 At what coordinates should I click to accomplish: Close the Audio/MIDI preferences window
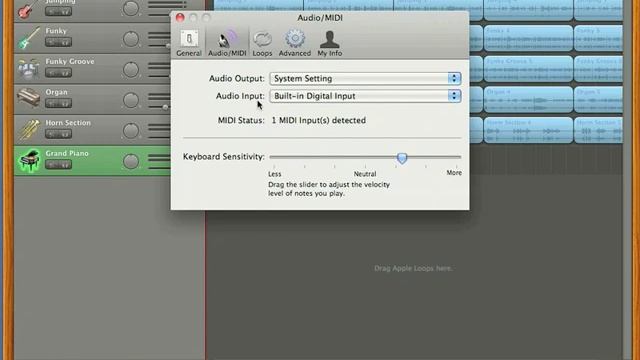point(180,18)
